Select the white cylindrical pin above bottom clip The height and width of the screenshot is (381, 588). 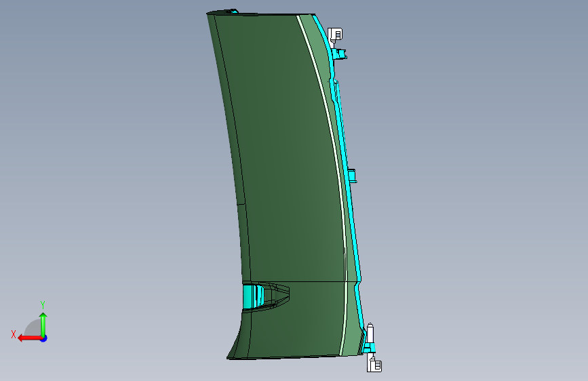[x=370, y=332]
